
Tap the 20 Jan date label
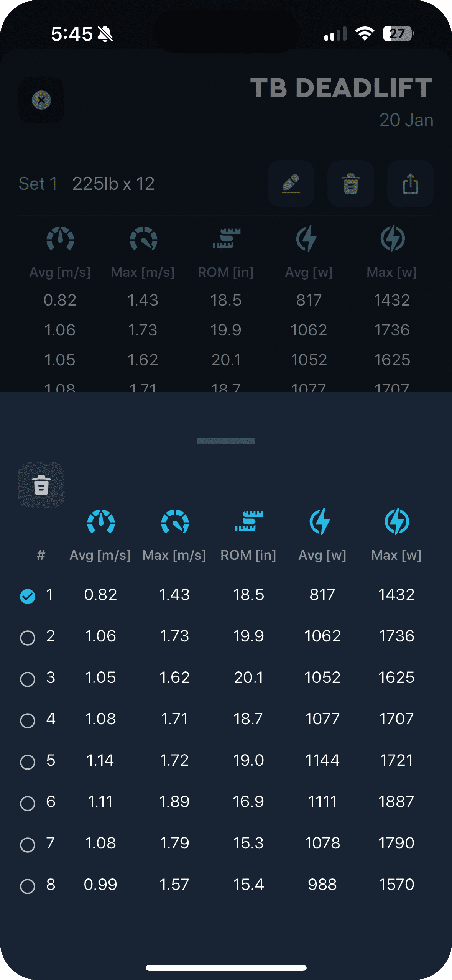point(406,120)
